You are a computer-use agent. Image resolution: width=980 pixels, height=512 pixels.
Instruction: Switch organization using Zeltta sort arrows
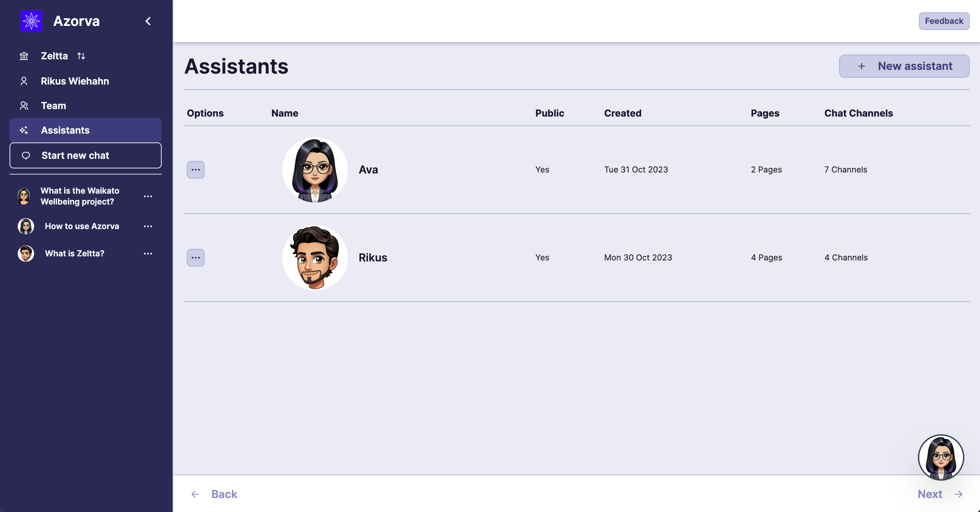[x=81, y=56]
